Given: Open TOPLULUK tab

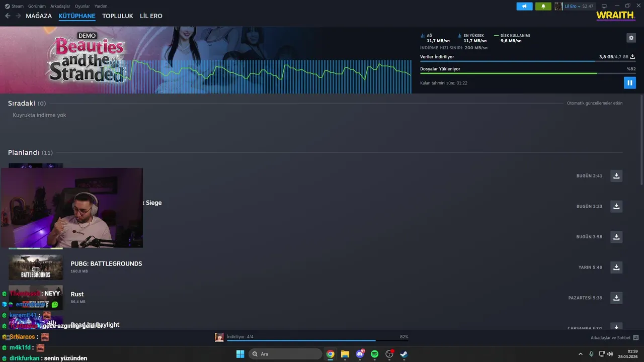Looking at the screenshot, I should point(118,16).
